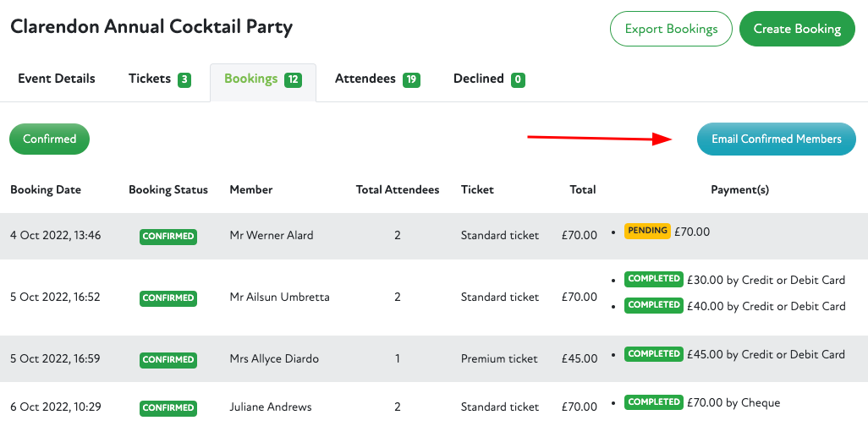Click COMPLETED badge beside cheque payment

(x=653, y=402)
